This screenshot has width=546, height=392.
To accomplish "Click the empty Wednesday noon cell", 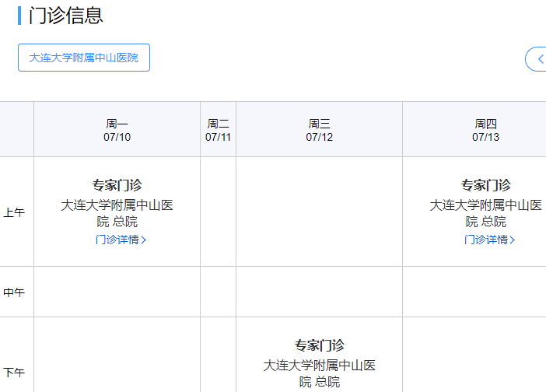I will tap(319, 292).
